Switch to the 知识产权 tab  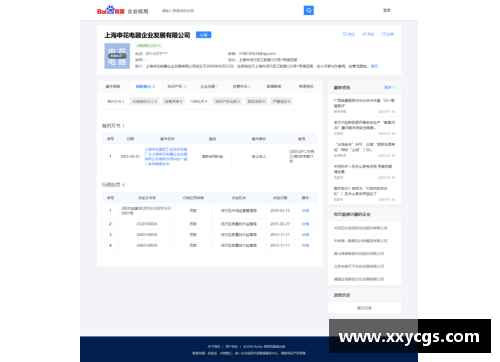point(177,86)
